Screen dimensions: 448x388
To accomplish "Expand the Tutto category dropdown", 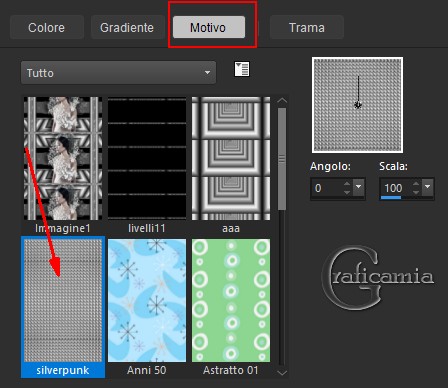I will coord(118,72).
